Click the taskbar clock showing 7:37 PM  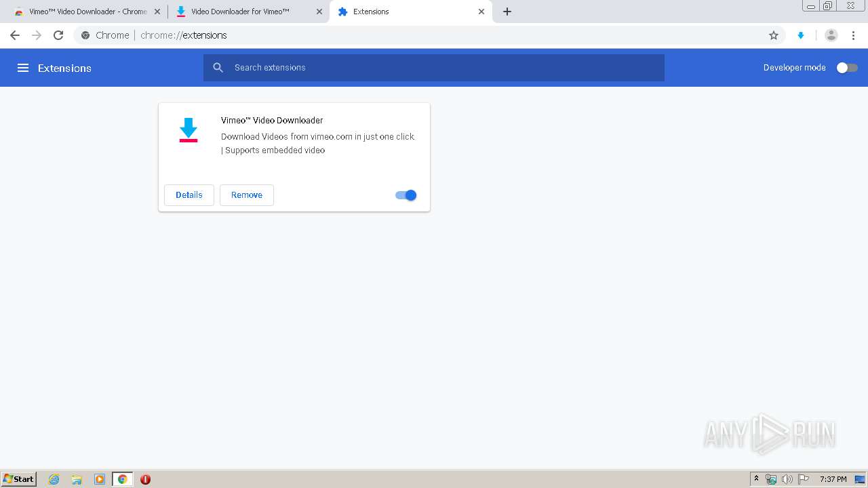click(x=833, y=479)
